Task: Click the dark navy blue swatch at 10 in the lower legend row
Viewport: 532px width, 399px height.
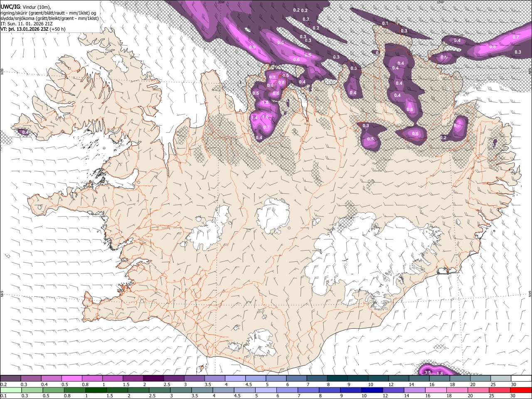Action: (x=371, y=390)
